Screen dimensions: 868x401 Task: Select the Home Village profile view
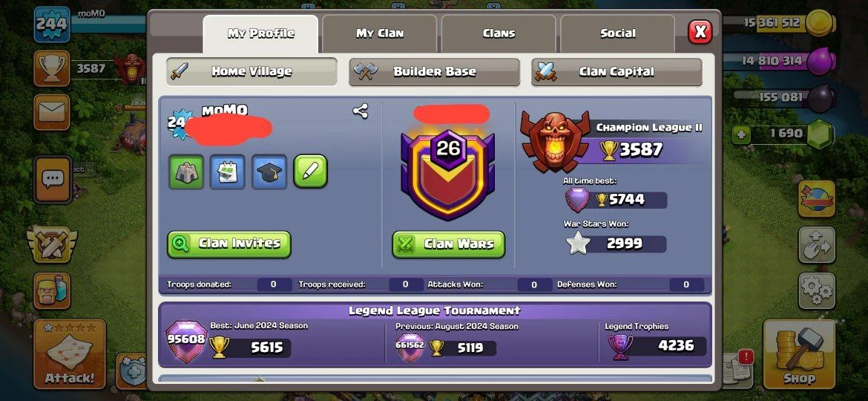click(x=252, y=71)
